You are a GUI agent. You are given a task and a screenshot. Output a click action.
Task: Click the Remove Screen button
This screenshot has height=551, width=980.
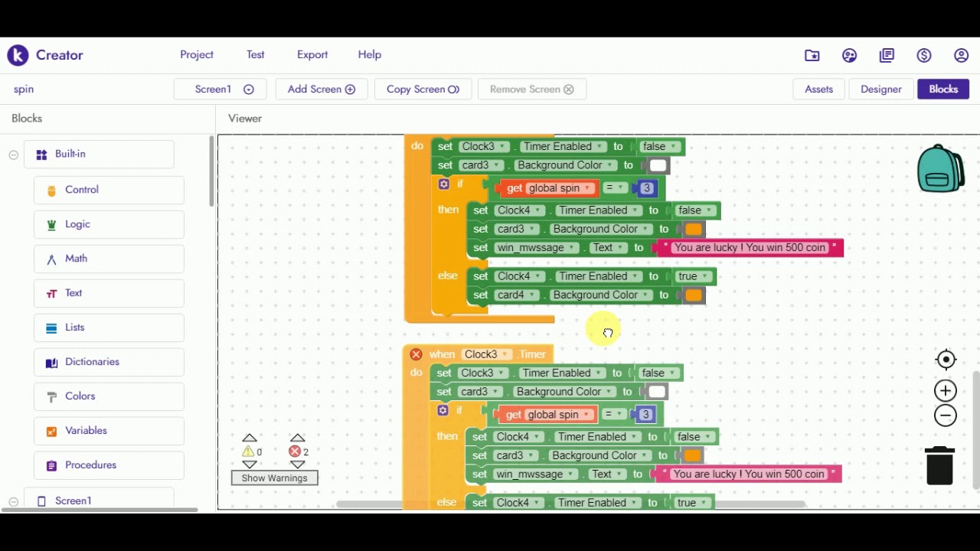pyautogui.click(x=532, y=90)
